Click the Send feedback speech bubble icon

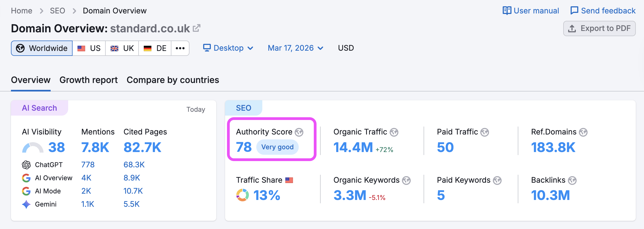[574, 11]
